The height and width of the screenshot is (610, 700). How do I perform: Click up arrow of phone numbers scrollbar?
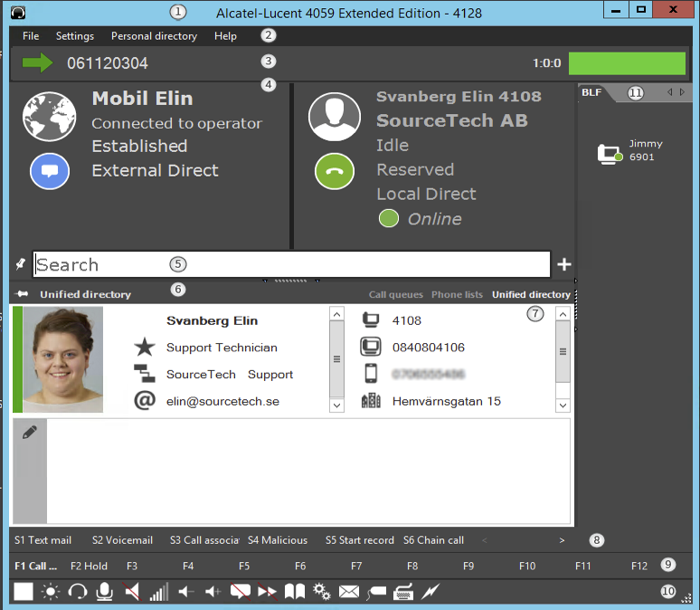[563, 314]
